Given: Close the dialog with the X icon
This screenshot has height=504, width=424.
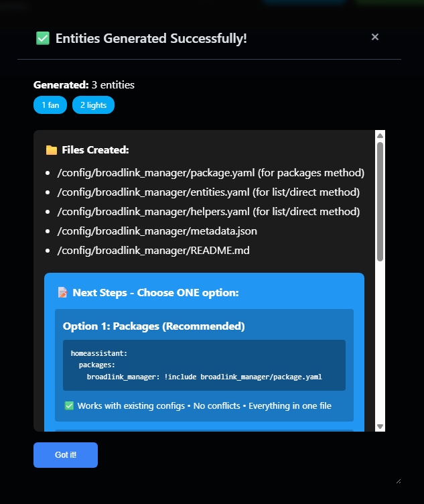Looking at the screenshot, I should coord(375,37).
